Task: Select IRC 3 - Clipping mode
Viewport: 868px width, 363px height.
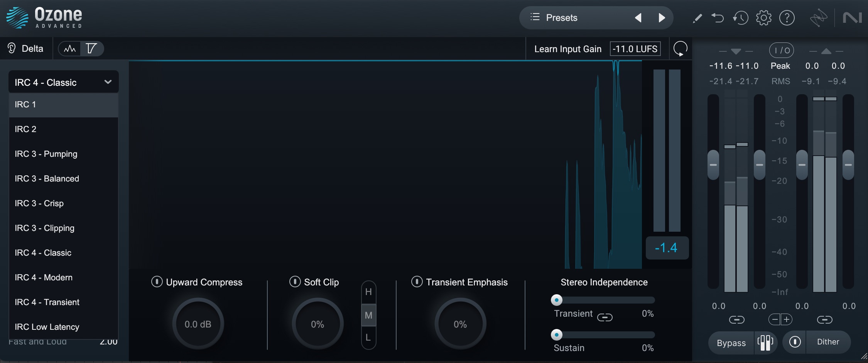Action: [x=64, y=228]
